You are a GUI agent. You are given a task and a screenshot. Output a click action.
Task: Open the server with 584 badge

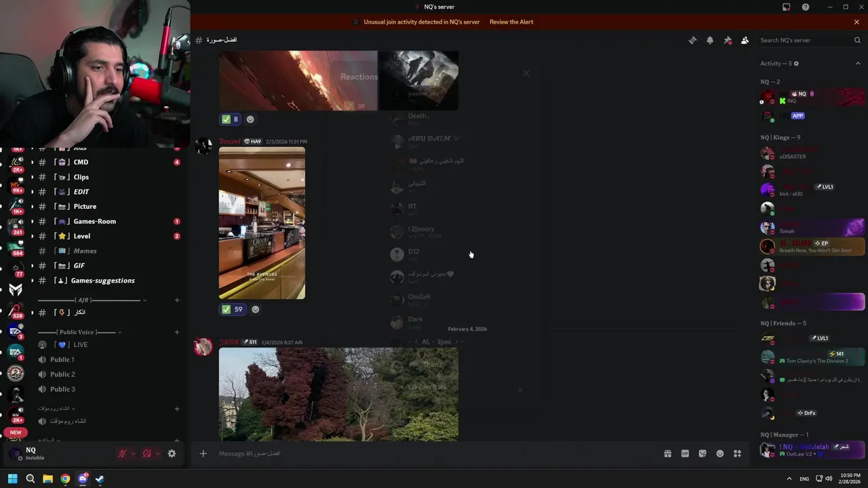click(16, 247)
